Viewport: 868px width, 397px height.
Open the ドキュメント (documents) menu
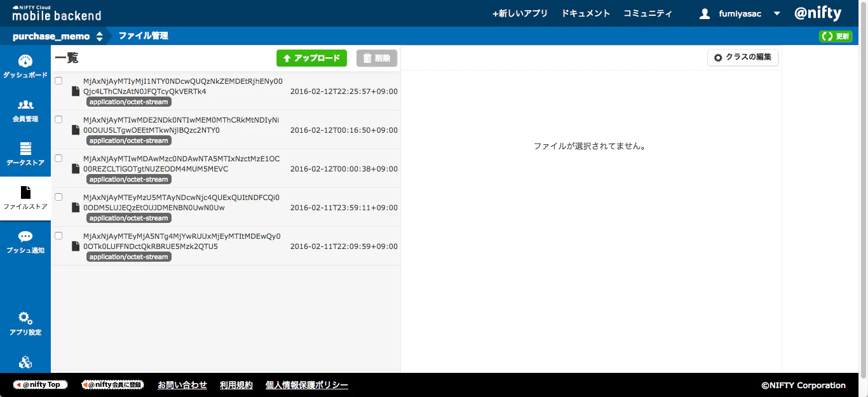click(586, 13)
